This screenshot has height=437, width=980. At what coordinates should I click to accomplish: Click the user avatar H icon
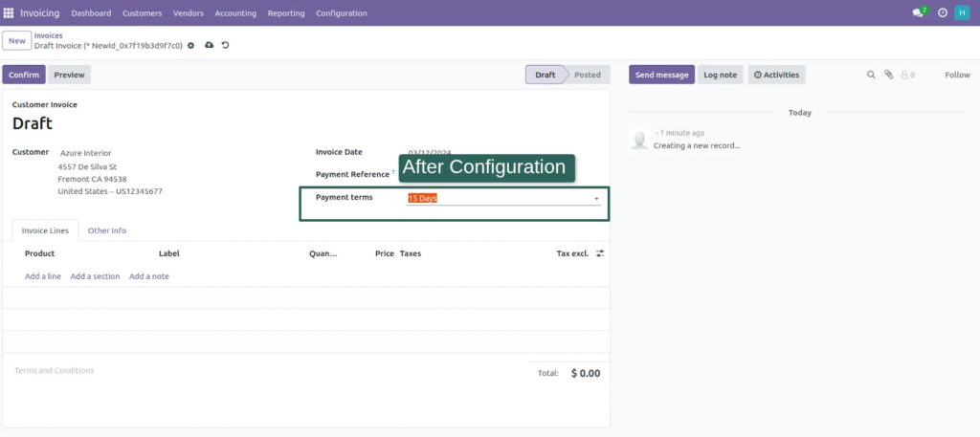(x=962, y=13)
